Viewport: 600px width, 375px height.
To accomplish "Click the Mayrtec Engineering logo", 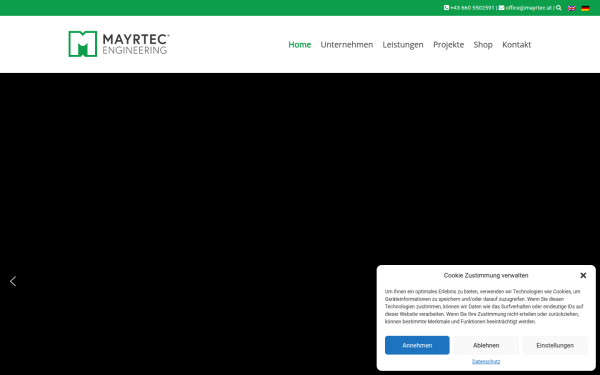I will click(x=119, y=44).
